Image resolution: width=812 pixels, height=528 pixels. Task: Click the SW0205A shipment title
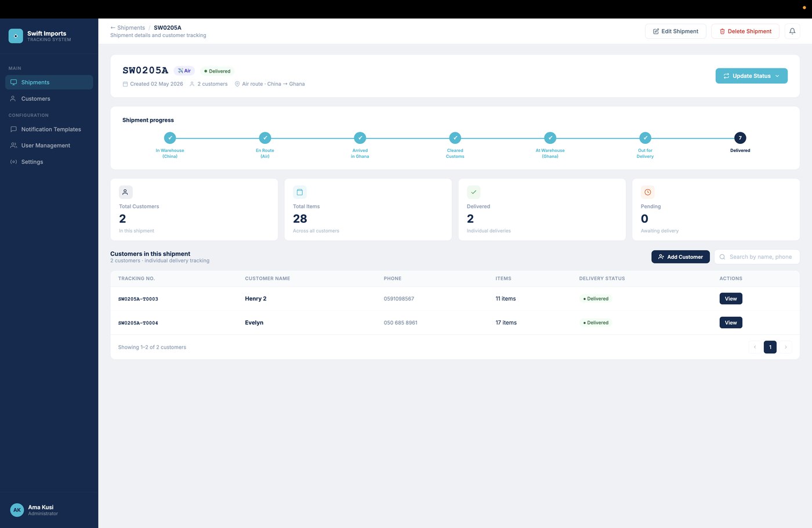click(146, 70)
